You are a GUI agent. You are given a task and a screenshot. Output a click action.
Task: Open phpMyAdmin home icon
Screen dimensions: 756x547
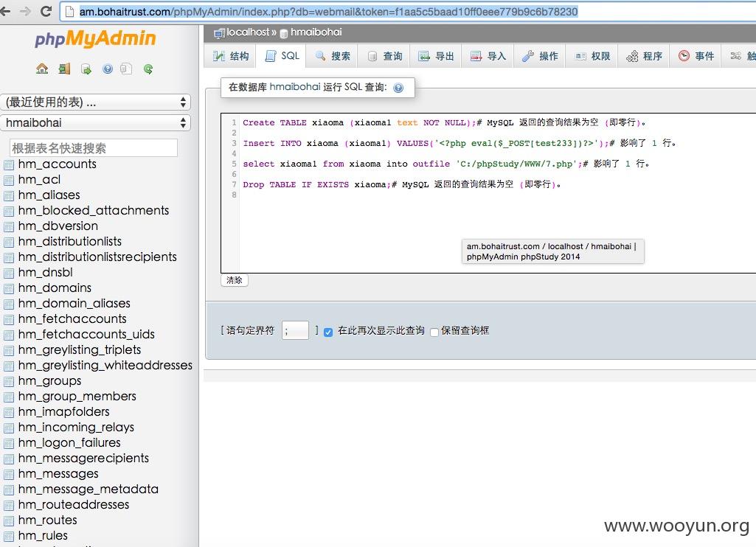pyautogui.click(x=42, y=69)
